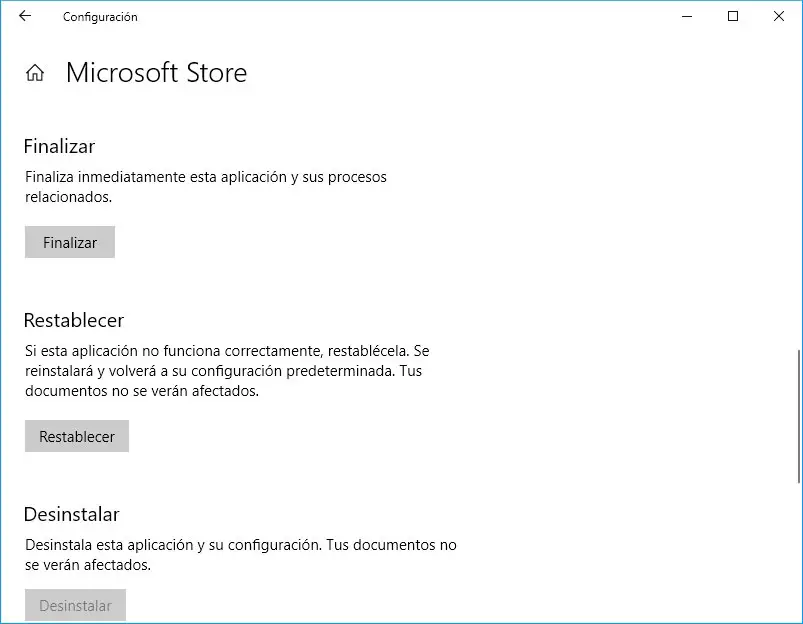Select the Desinstalar section heading
Image resolution: width=803 pixels, height=624 pixels.
point(71,515)
